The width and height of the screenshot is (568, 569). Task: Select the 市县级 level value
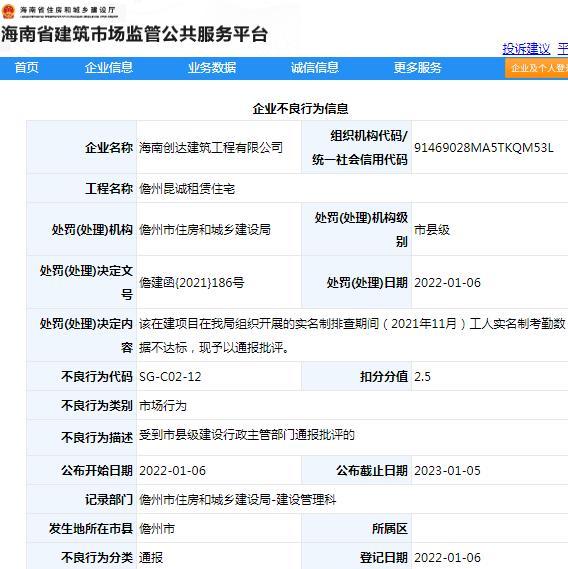tap(432, 230)
